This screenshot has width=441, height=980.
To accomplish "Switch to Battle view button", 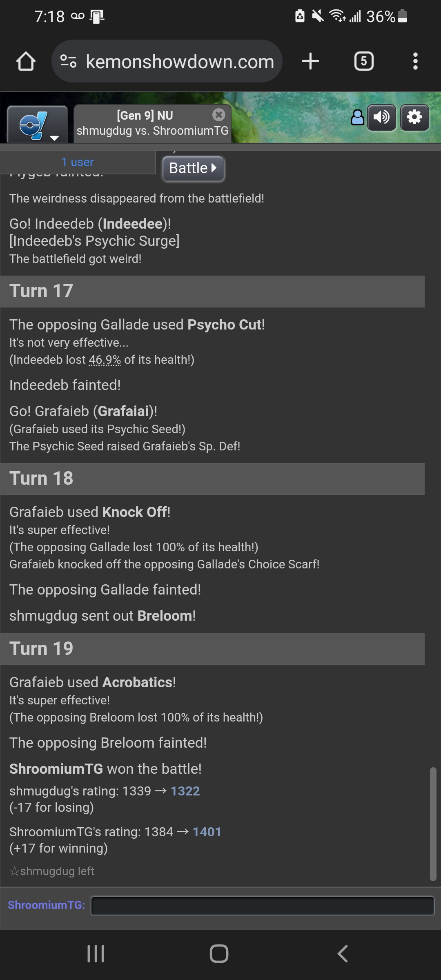I will pyautogui.click(x=193, y=168).
